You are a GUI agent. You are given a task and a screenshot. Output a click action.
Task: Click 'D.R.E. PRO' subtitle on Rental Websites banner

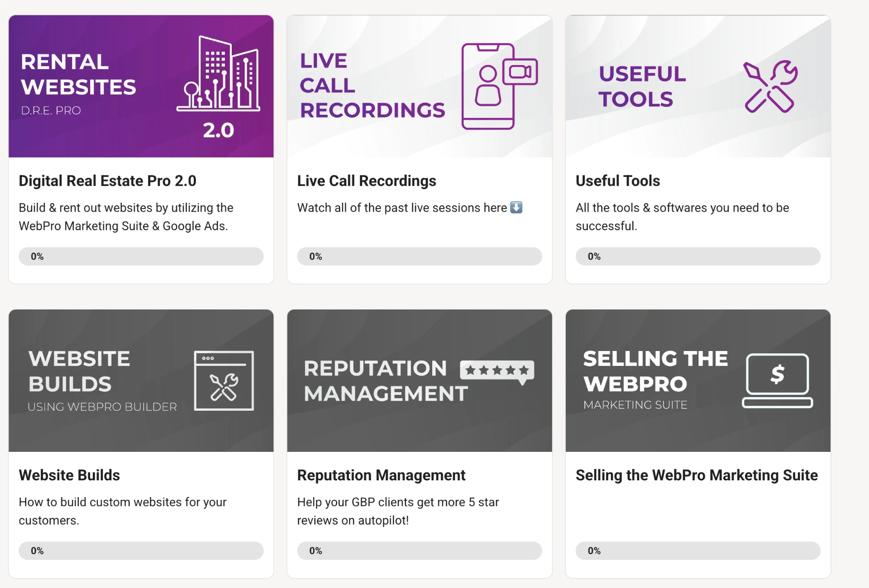tap(51, 110)
